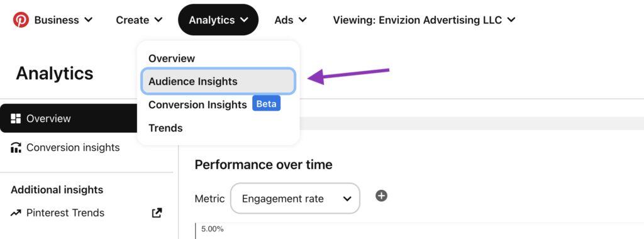Click the Pinterest Trends arrow icon
The width and height of the screenshot is (644, 239).
pos(16,213)
